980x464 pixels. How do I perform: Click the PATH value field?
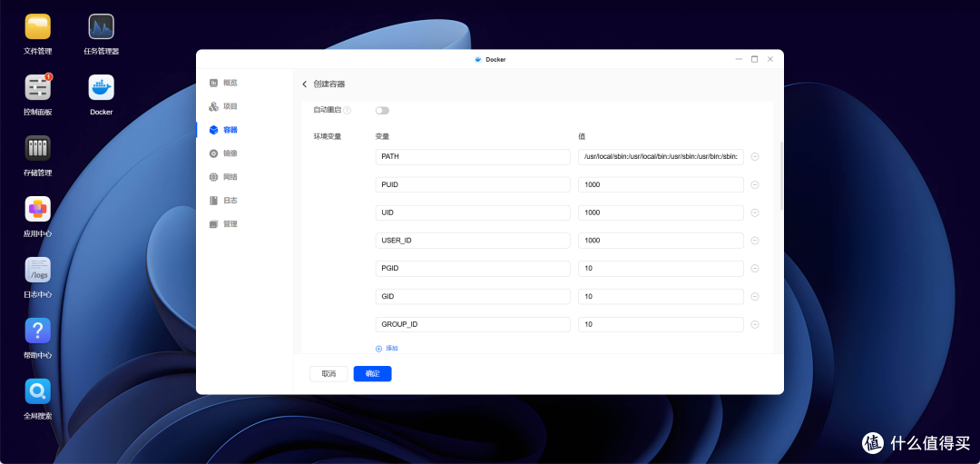pos(661,156)
